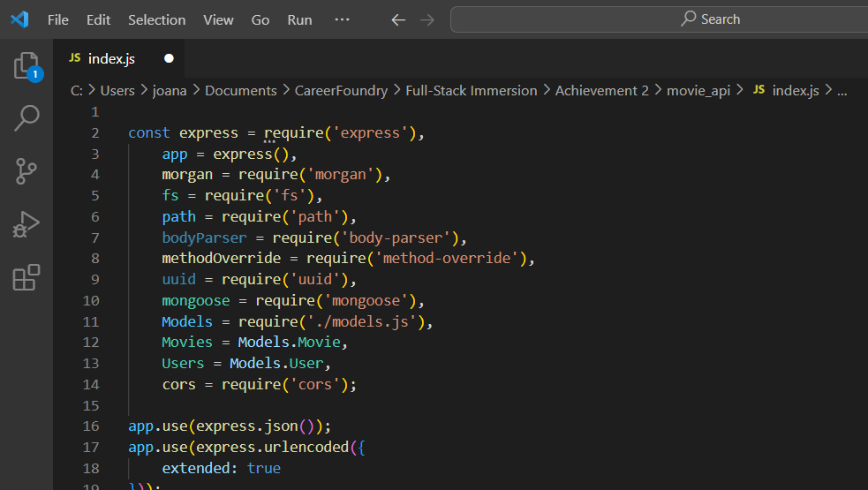Expand the hidden menus ellipsis

click(x=343, y=19)
